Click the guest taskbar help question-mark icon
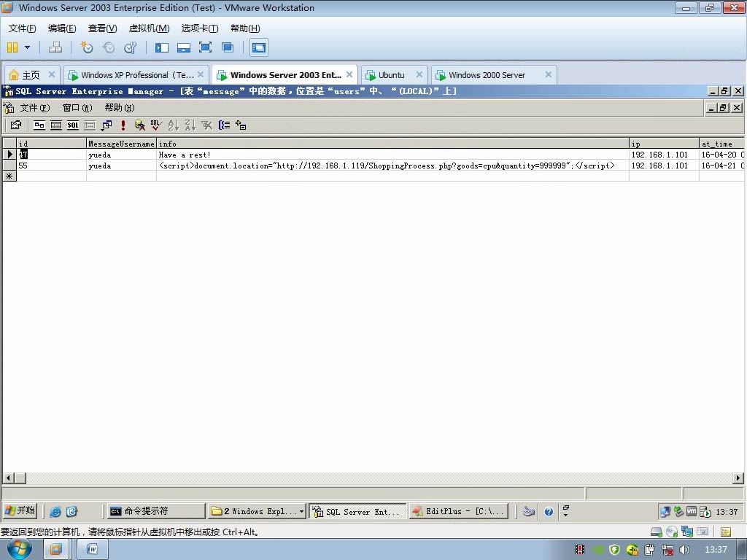747x560 pixels. [549, 512]
